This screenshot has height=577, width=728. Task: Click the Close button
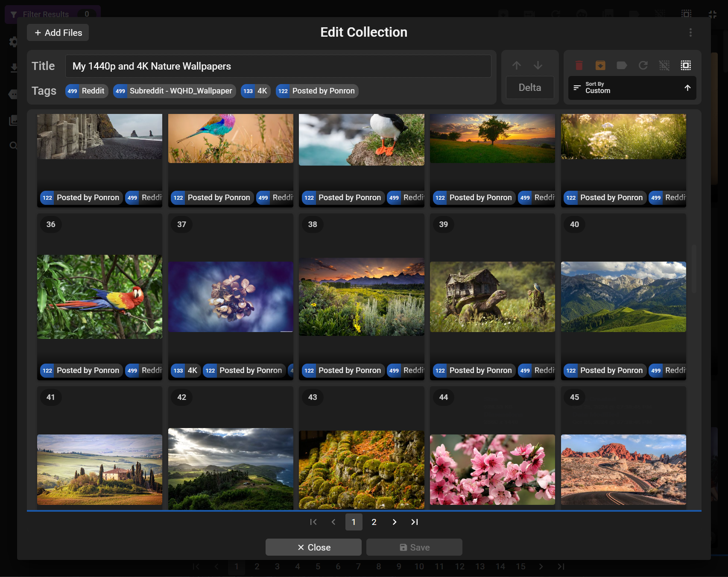click(x=313, y=547)
